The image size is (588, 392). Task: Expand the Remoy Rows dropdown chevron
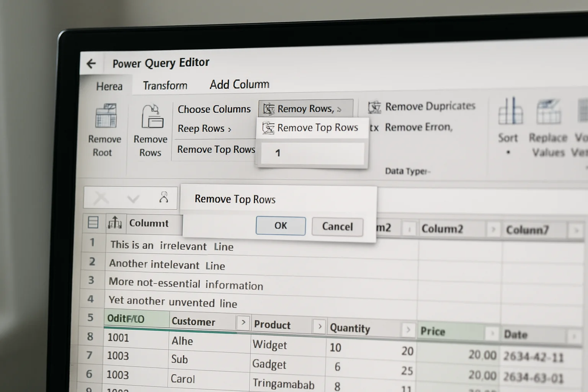click(x=339, y=110)
